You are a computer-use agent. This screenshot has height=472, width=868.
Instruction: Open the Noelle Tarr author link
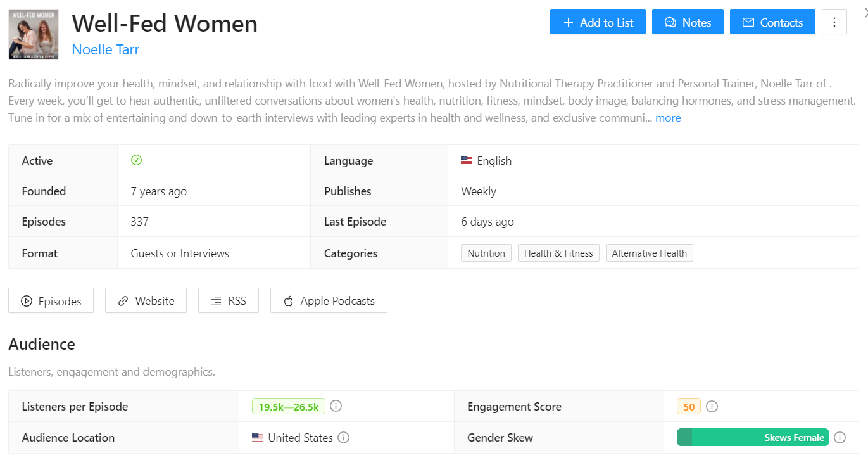(106, 49)
